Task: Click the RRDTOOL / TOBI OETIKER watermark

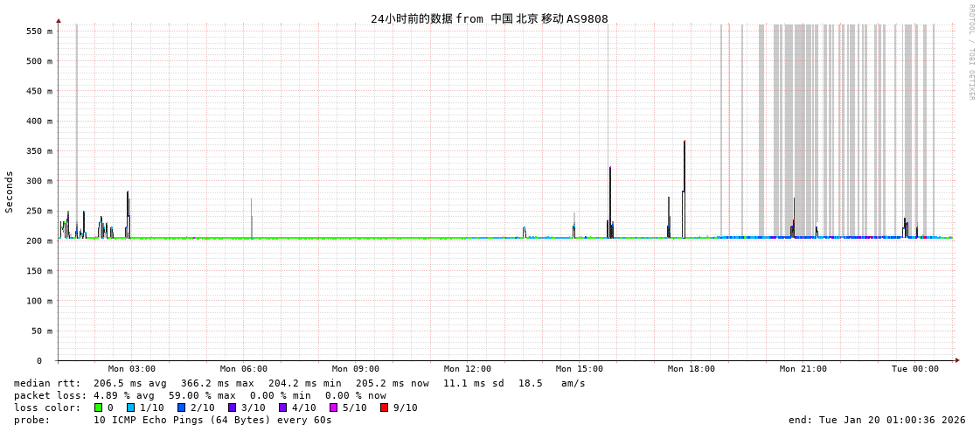Action: (x=970, y=52)
